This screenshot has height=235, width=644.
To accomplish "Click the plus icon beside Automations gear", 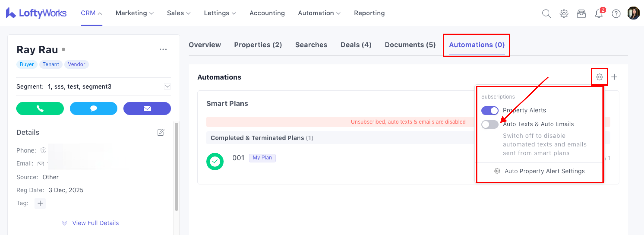I will click(614, 77).
